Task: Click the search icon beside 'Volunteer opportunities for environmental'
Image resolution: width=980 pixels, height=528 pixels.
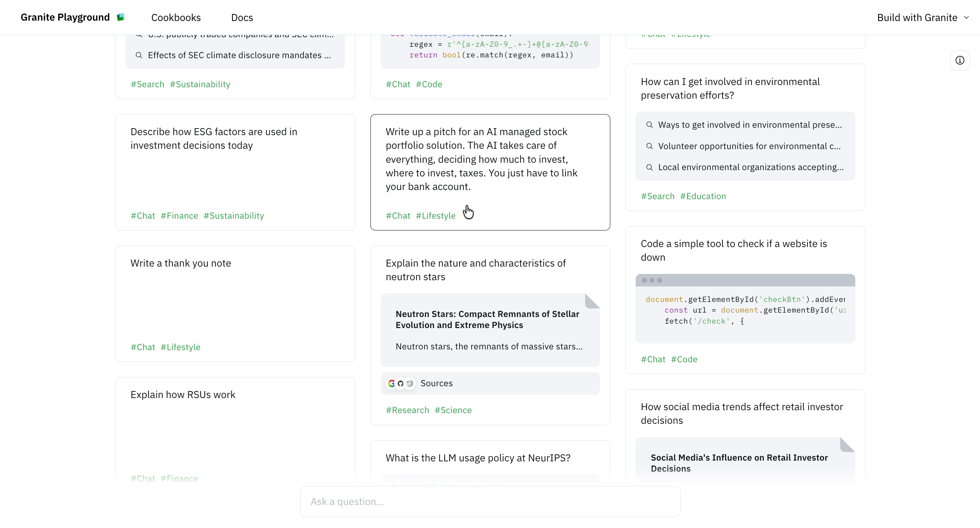Action: coord(649,146)
